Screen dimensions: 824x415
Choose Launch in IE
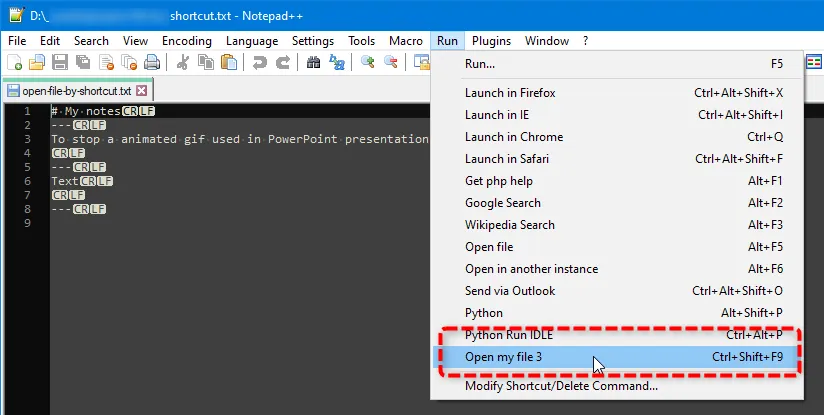pos(617,115)
